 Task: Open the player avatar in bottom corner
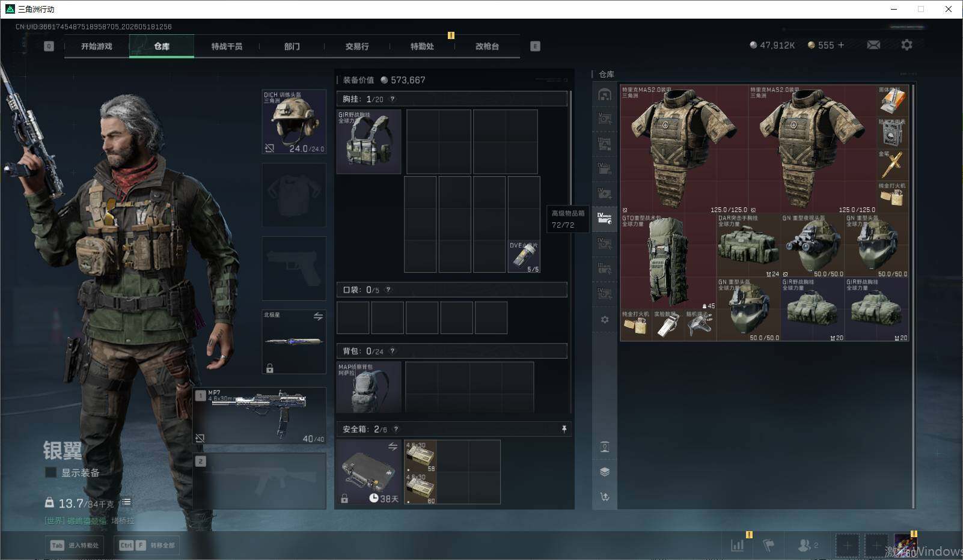905,546
